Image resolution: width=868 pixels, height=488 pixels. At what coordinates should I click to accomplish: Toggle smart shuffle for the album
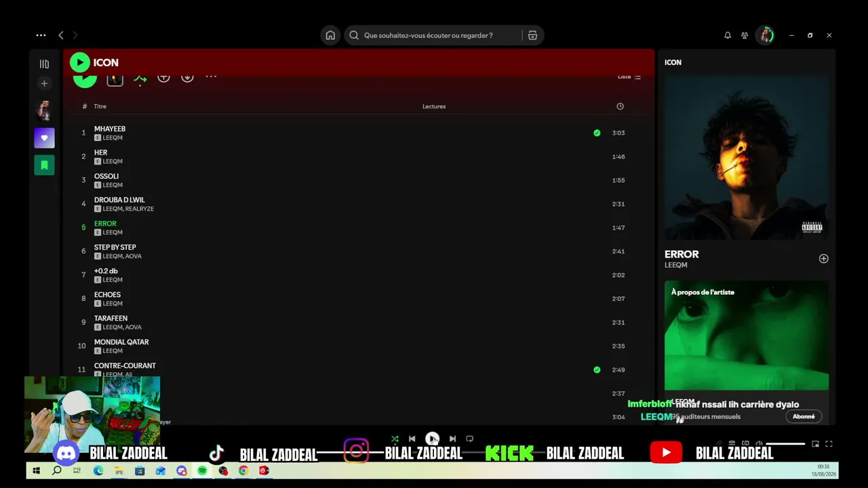[140, 79]
